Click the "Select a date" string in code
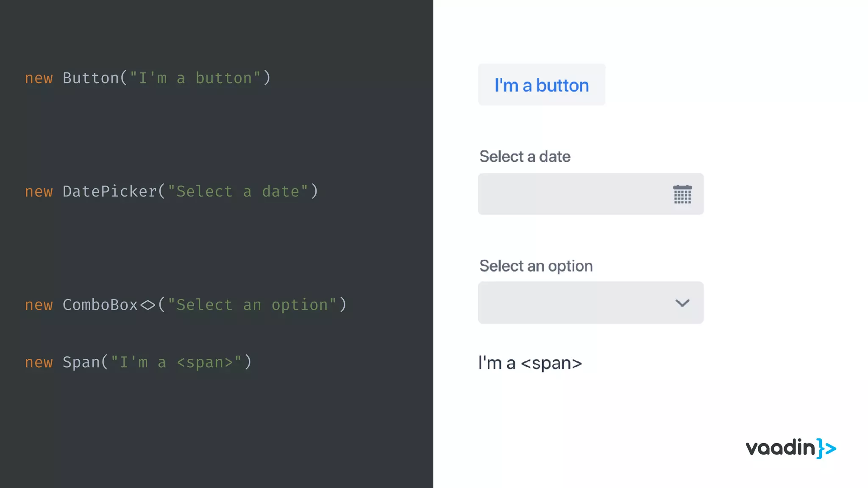868x488 pixels. pos(238,191)
